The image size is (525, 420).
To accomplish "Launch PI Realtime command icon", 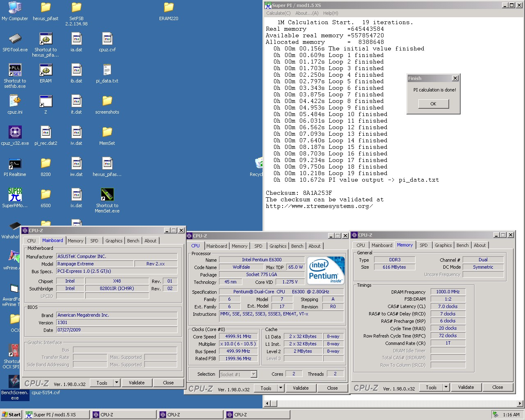I will click(15, 167).
